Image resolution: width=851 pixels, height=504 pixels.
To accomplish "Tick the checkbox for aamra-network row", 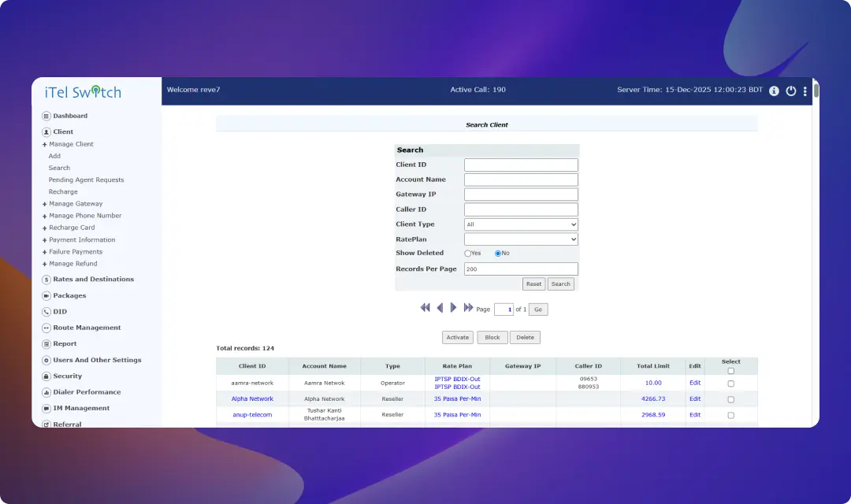I will click(x=730, y=384).
